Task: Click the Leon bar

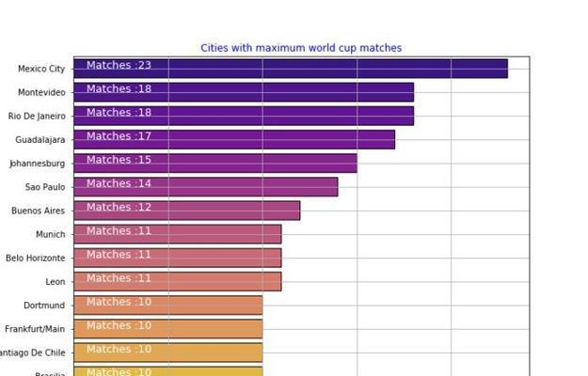Action: pos(178,281)
